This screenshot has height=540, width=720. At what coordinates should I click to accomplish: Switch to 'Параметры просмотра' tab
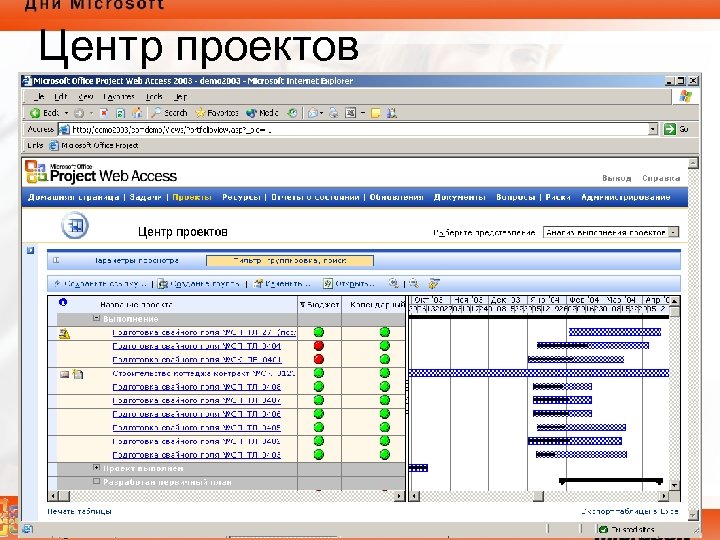136,260
